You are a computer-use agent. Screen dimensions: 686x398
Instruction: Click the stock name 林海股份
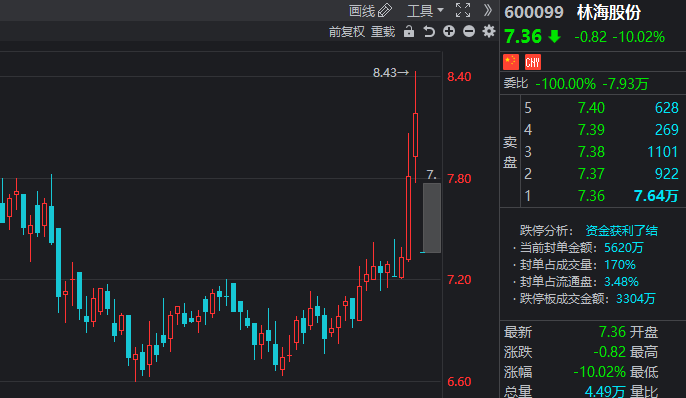click(x=609, y=12)
